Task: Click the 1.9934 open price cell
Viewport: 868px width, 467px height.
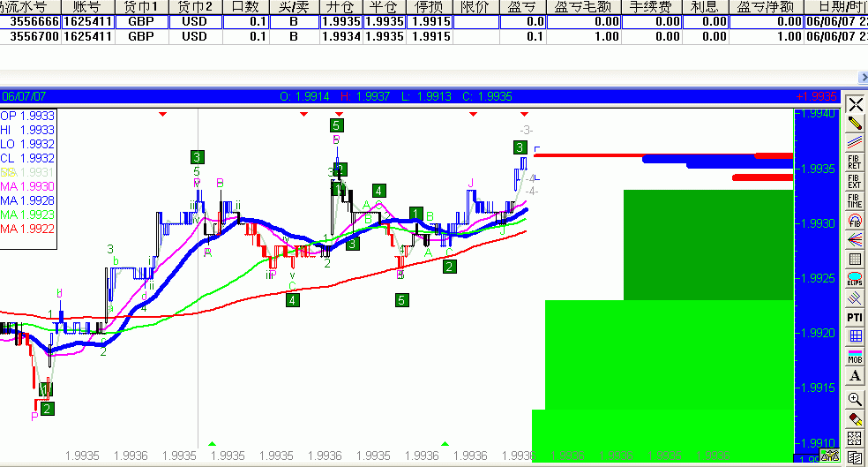Action: click(x=341, y=36)
